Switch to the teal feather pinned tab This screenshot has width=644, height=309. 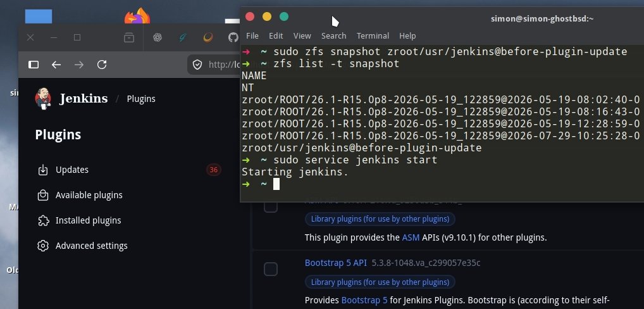click(x=183, y=38)
